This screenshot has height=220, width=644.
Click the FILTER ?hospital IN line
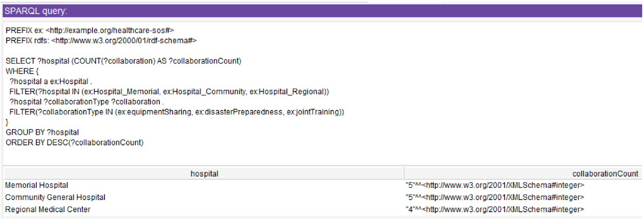[169, 92]
